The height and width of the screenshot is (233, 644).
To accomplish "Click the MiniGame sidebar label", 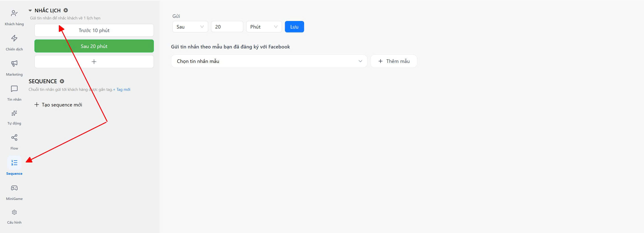I will [14, 199].
